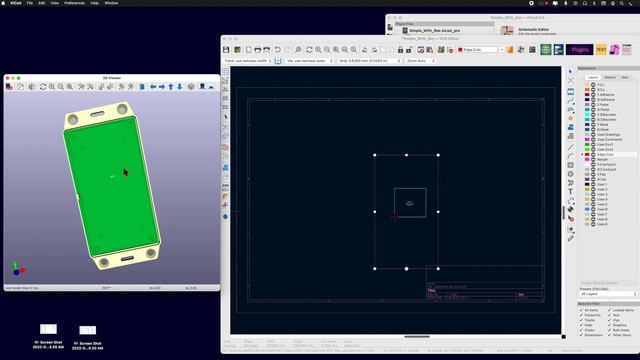Select the Draw Line tool
Image resolution: width=640 pixels, height=360 pixels.
(571, 147)
